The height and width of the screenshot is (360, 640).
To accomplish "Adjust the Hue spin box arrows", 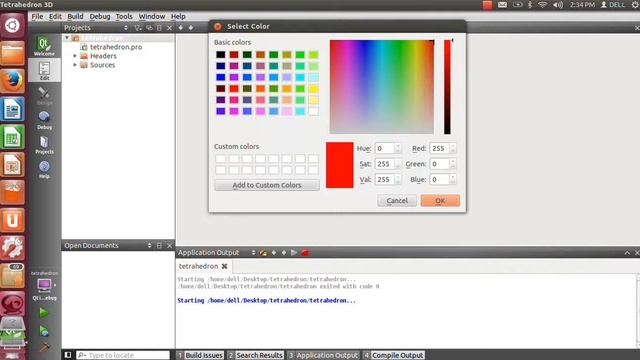I will 398,148.
